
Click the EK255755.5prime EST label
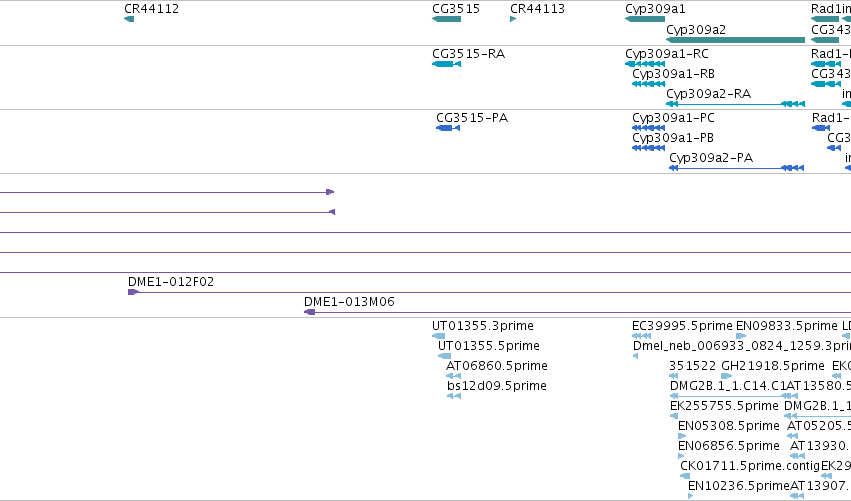[x=724, y=406]
